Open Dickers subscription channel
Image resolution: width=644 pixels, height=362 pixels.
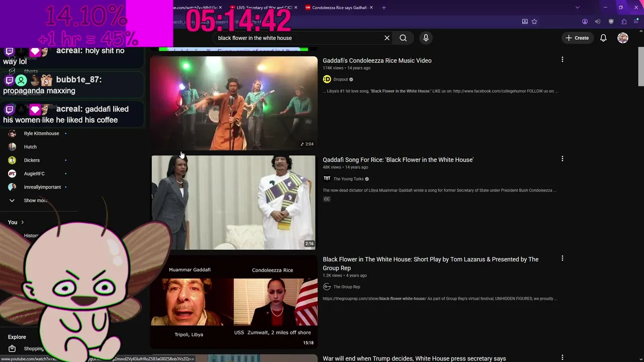pyautogui.click(x=32, y=160)
